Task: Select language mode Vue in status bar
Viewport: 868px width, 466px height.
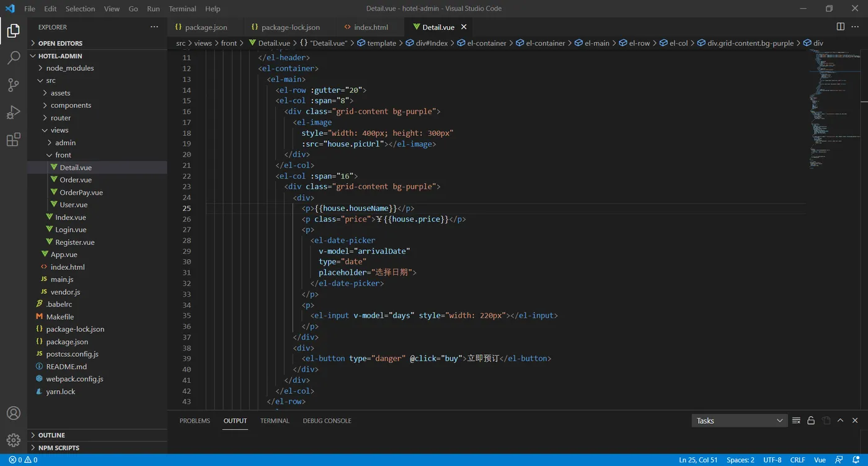Action: pyautogui.click(x=820, y=460)
